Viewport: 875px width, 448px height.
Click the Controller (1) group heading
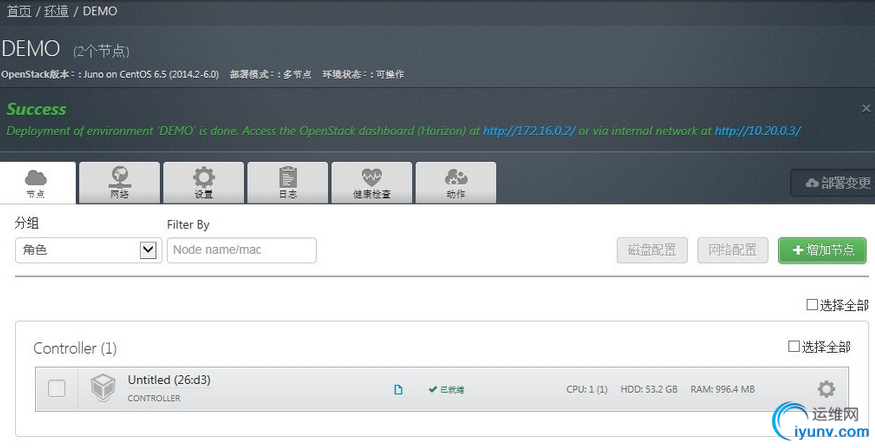coord(75,349)
